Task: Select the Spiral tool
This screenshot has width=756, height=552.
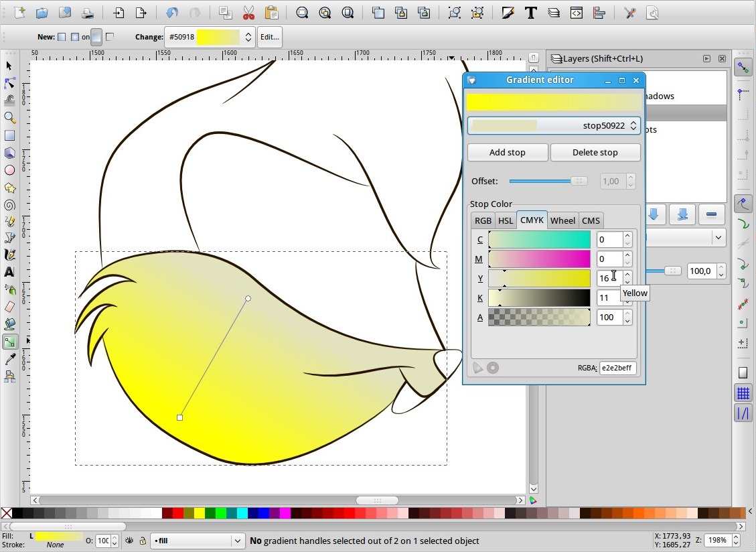Action: (x=9, y=206)
